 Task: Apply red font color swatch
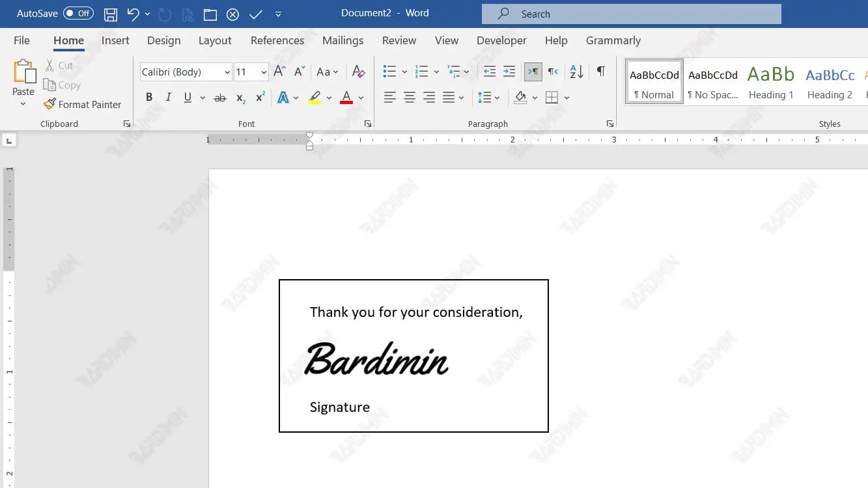click(x=346, y=98)
